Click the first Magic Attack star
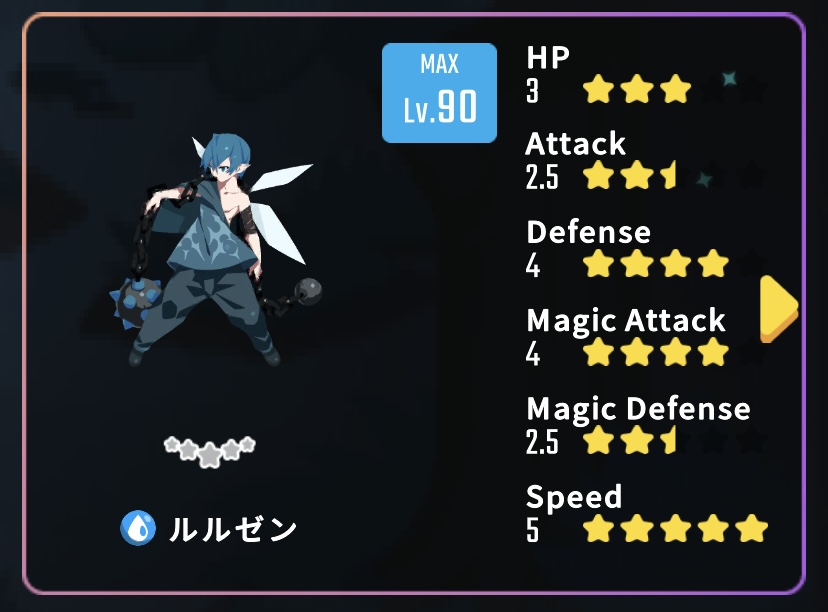 pyautogui.click(x=599, y=352)
